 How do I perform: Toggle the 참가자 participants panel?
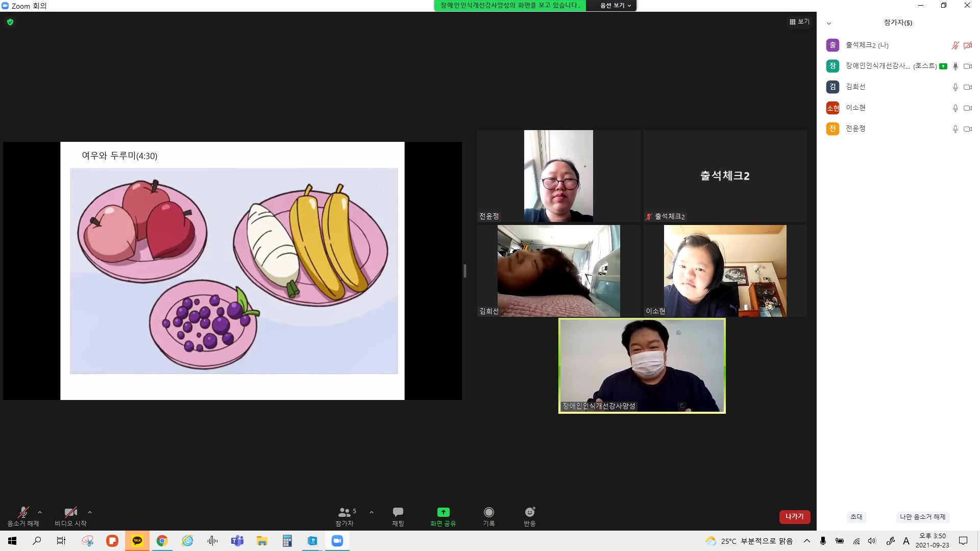pyautogui.click(x=346, y=516)
